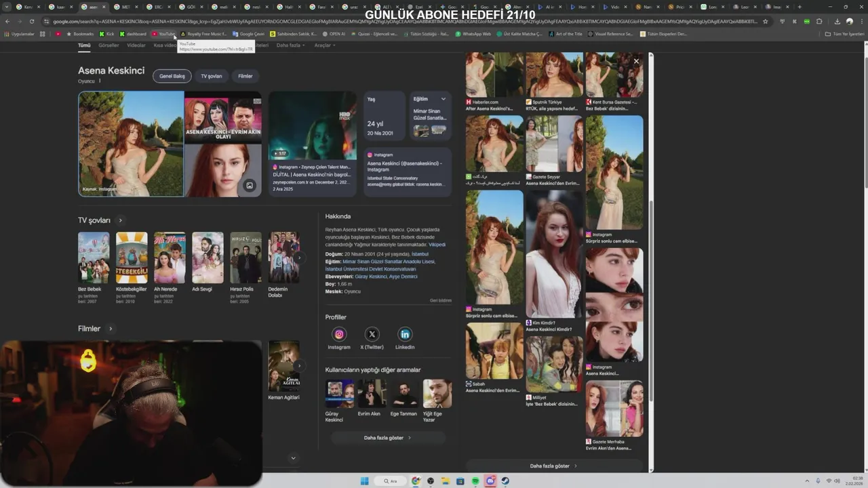868x488 pixels.
Task: Click İstanbul birthplace link
Action: coord(420,254)
